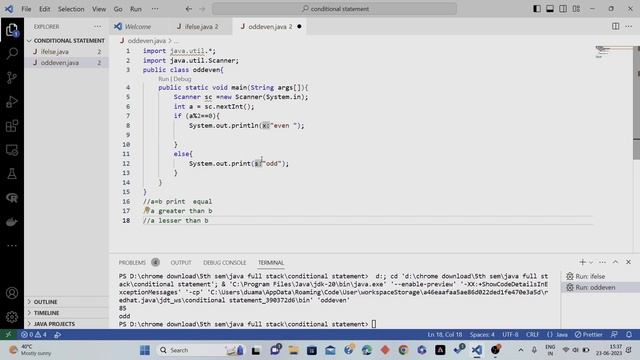Open the Docker whale view

(x=12, y=222)
